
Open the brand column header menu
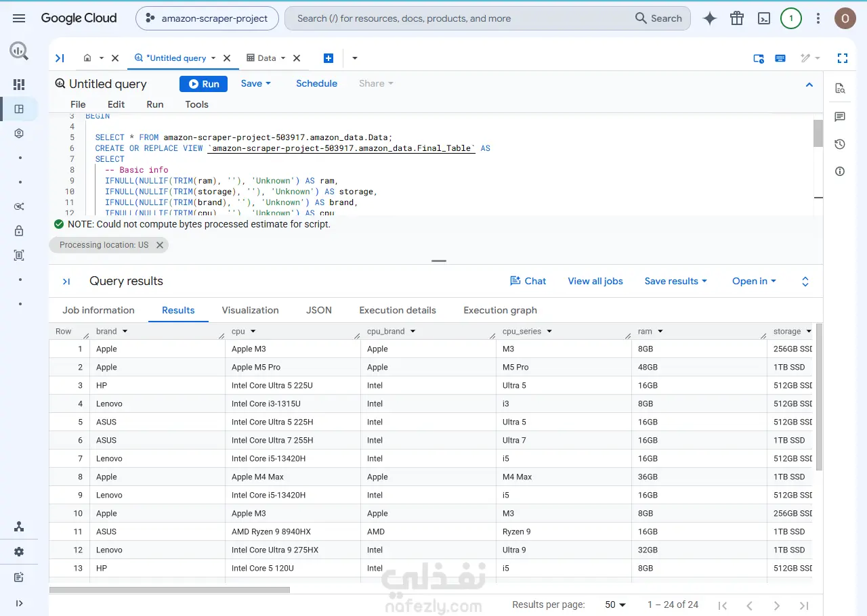[125, 332]
